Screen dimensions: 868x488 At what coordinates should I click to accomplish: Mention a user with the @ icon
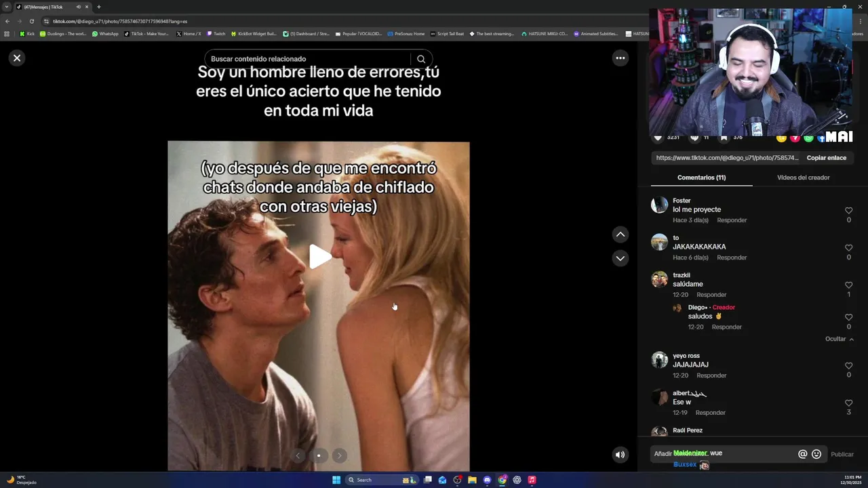802,455
